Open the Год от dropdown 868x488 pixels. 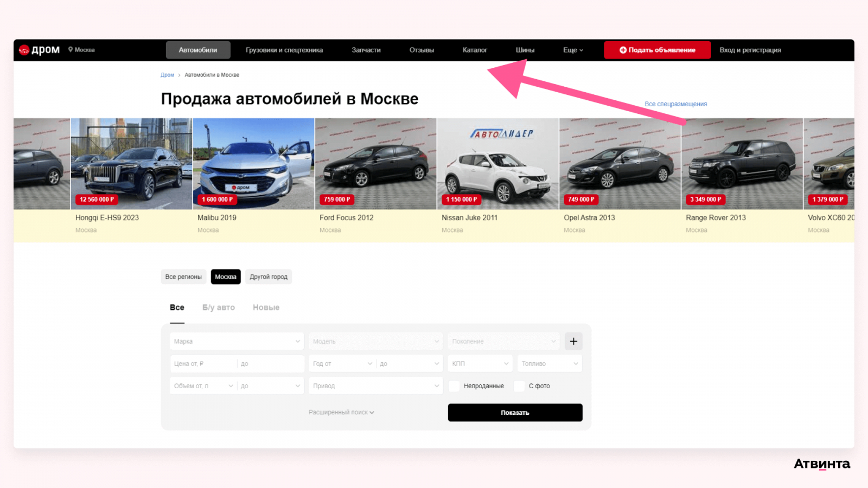[342, 364]
